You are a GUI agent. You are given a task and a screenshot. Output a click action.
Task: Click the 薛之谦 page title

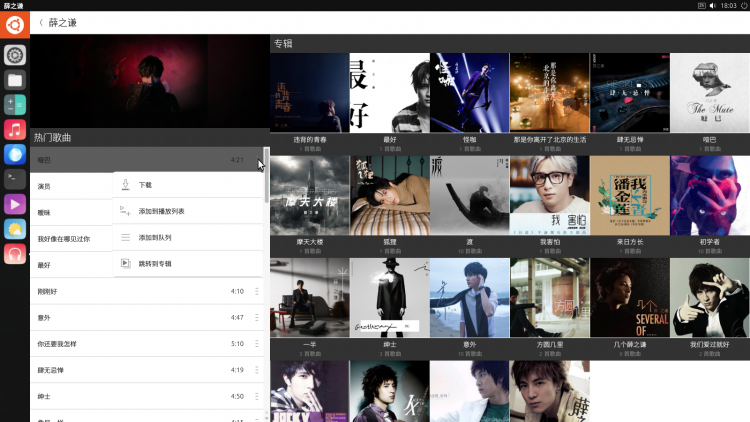click(63, 22)
